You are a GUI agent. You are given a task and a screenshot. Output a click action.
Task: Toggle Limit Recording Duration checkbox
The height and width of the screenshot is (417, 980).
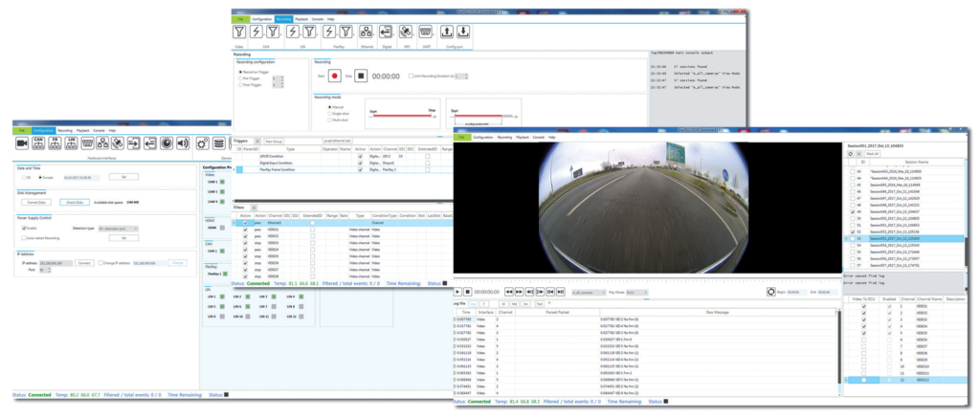pyautogui.click(x=410, y=77)
